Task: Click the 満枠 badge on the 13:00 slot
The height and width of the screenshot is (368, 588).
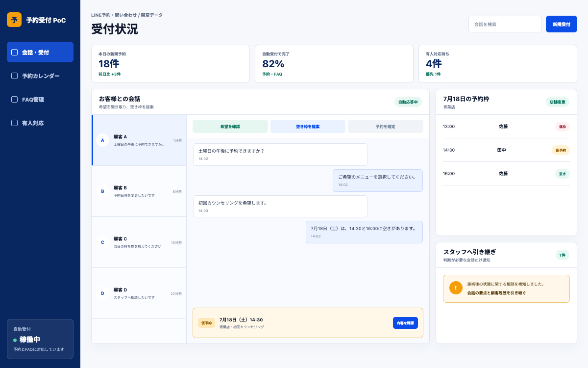Action: coord(563,127)
